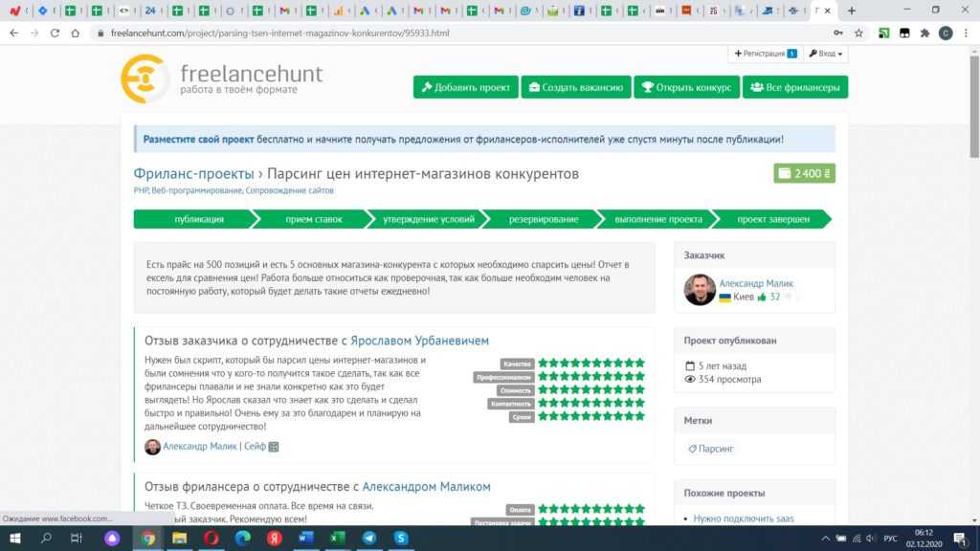Image resolution: width=980 pixels, height=551 pixels.
Task: Open Александр Малик profile in Заказчик panel
Action: (756, 283)
